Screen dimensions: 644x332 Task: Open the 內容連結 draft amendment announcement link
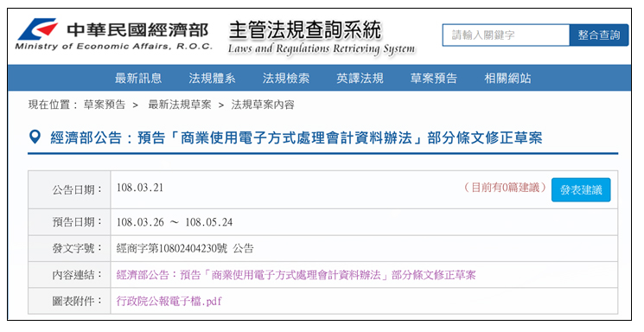[296, 275]
